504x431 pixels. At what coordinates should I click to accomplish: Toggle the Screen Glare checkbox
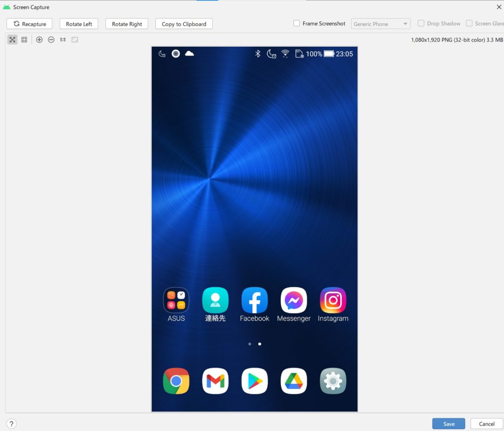pyautogui.click(x=469, y=23)
